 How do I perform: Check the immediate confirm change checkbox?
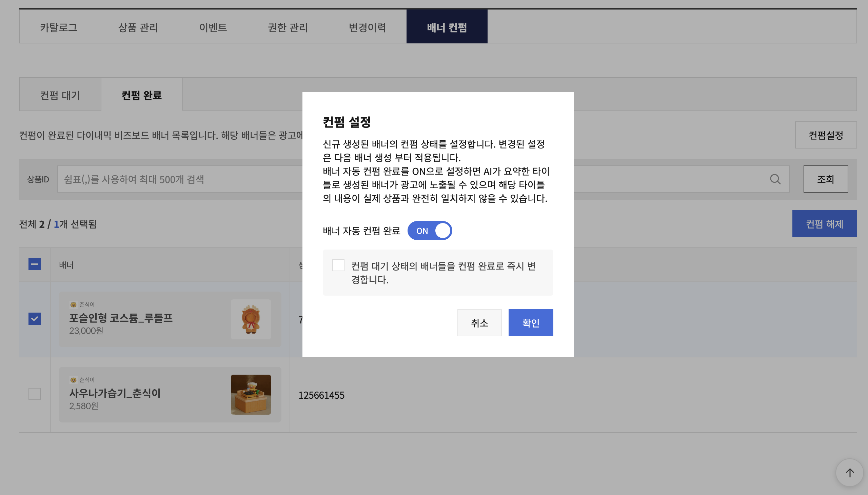tap(338, 265)
